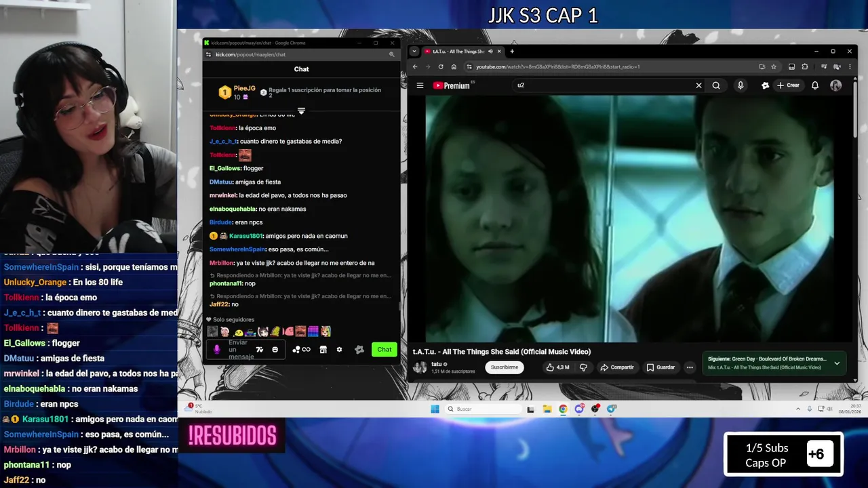Clear the YouTube search box with X
868x488 pixels.
[x=698, y=85]
